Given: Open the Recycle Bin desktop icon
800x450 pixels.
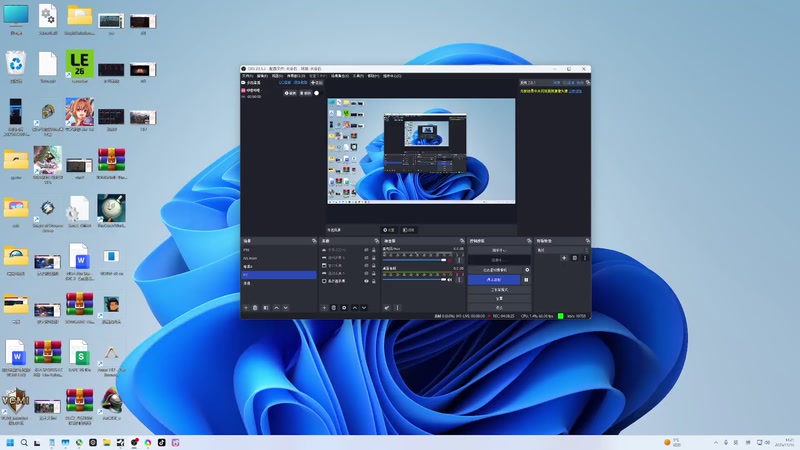Looking at the screenshot, I should coord(16,67).
